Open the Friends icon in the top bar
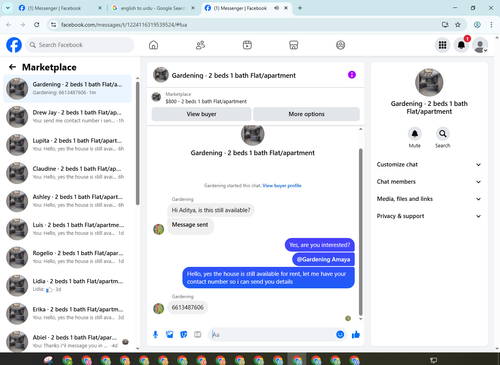The width and height of the screenshot is (500, 365). click(200, 45)
